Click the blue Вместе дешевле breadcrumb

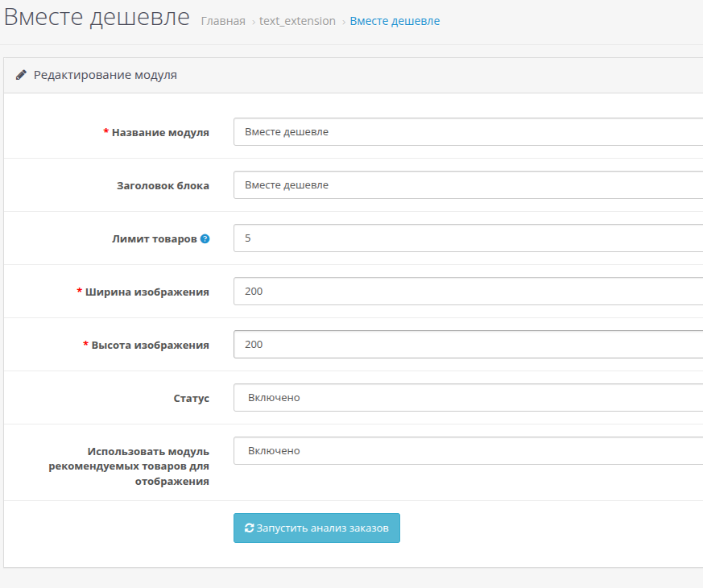(395, 21)
